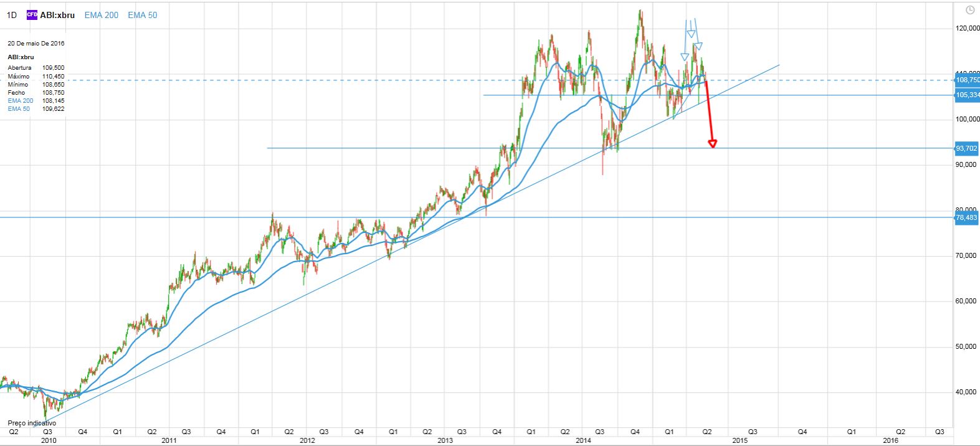Click the 2015 year label on the time axis
Viewport: 980px width, 446px height.
coord(740,440)
